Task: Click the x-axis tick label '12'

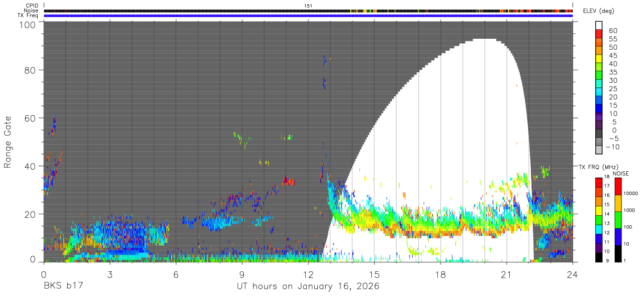Action: 308,274
